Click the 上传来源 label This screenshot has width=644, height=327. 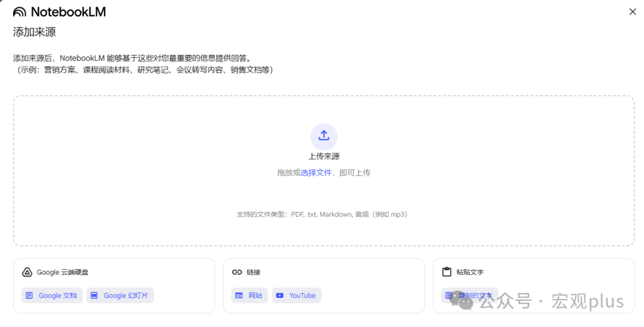click(x=324, y=156)
